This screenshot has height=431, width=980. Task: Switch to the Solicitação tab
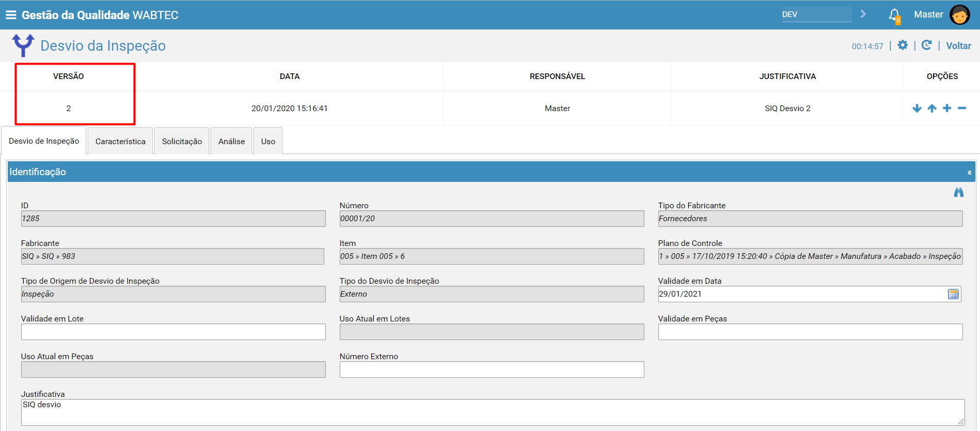(182, 141)
